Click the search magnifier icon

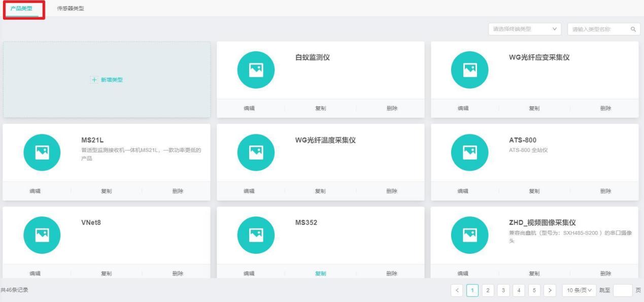click(633, 29)
